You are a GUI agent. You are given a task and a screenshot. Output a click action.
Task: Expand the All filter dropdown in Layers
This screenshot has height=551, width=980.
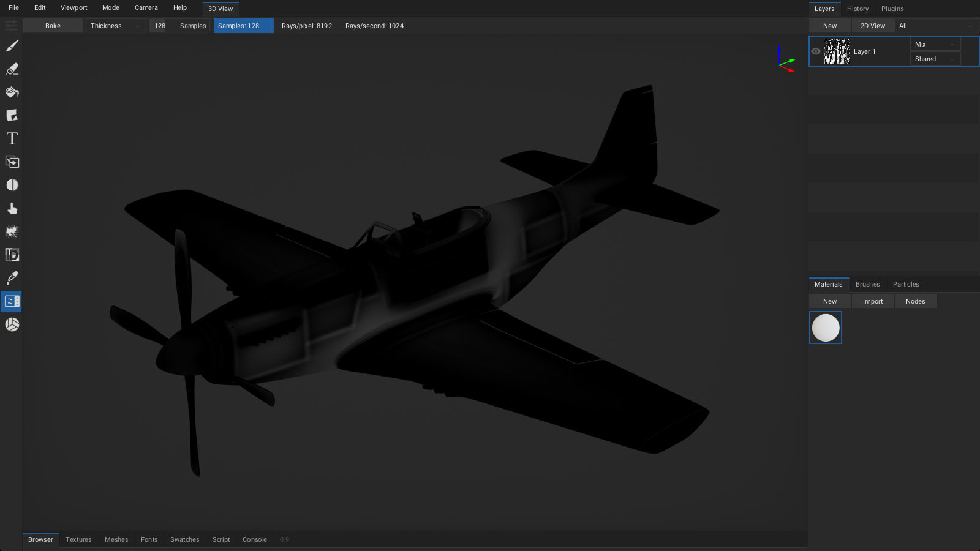pos(935,26)
